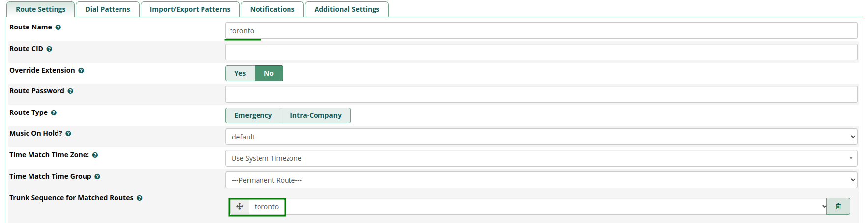
Task: Click the Music On Hold help icon
Action: pyautogui.click(x=68, y=134)
